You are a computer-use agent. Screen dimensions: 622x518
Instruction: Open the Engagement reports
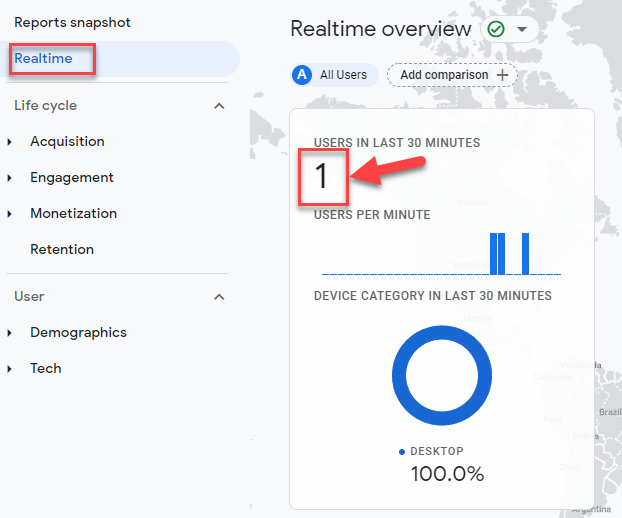72,178
